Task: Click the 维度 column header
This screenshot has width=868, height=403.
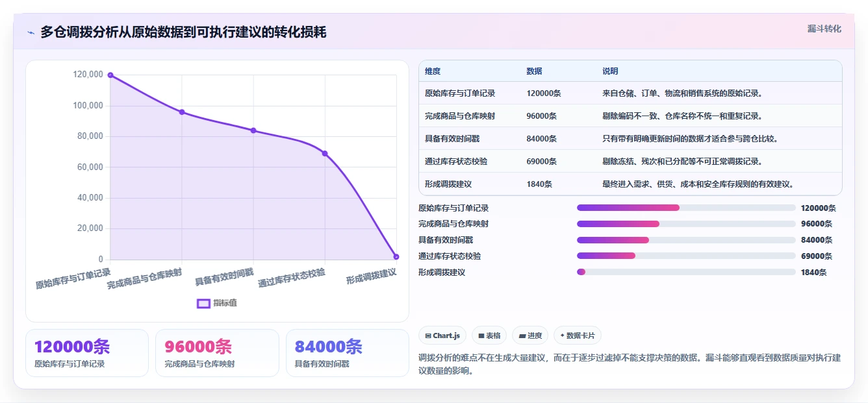Action: pyautogui.click(x=433, y=71)
